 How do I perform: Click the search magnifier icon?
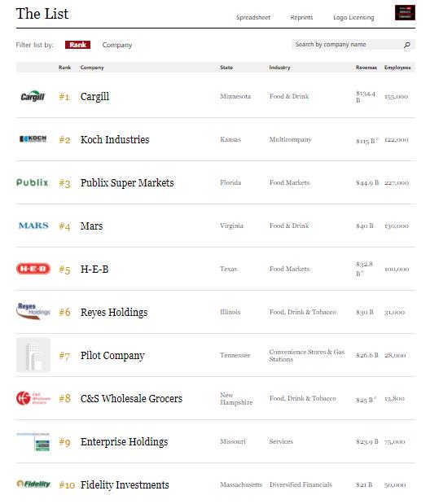[407, 45]
